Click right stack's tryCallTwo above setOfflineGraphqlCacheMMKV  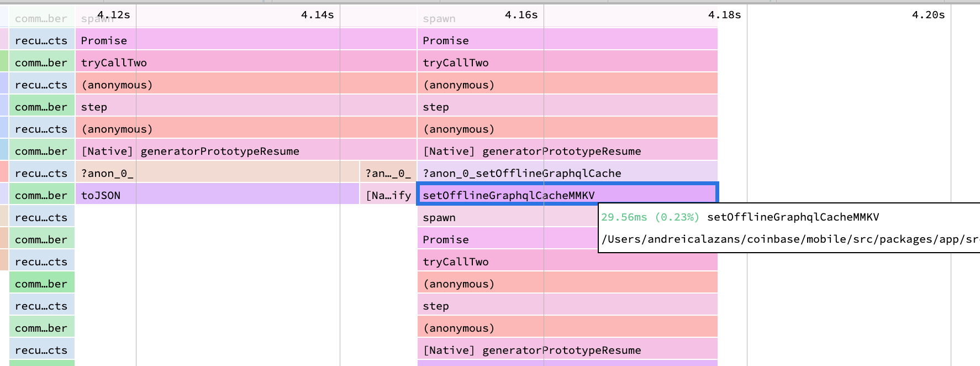(x=567, y=61)
